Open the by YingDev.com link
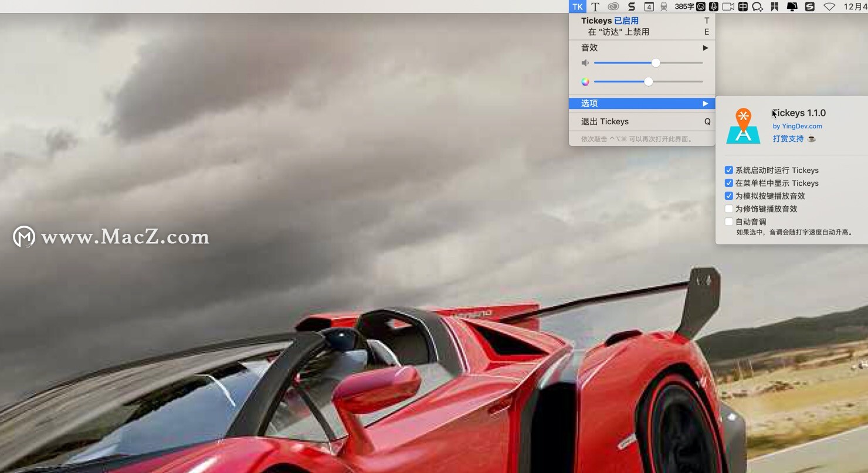 (797, 126)
